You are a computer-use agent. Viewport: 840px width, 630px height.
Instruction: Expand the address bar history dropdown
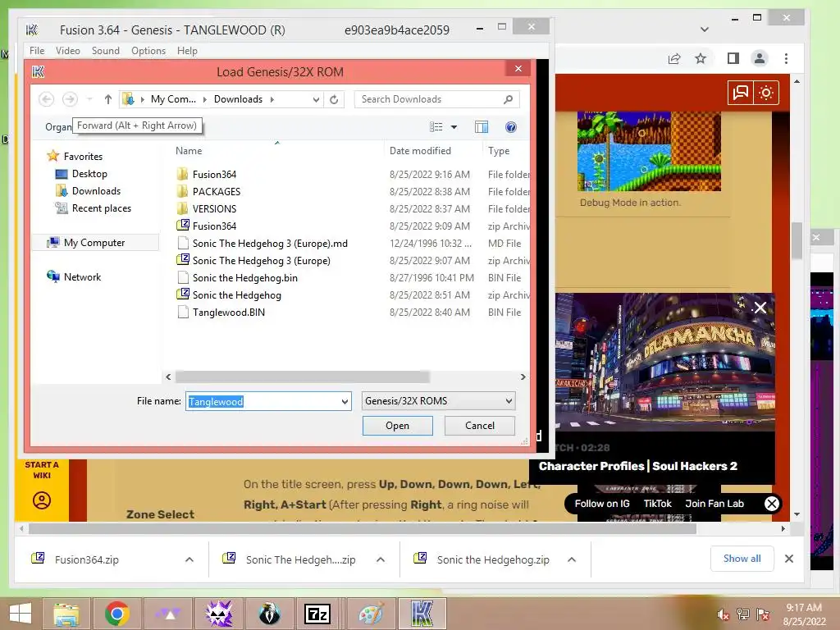316,99
